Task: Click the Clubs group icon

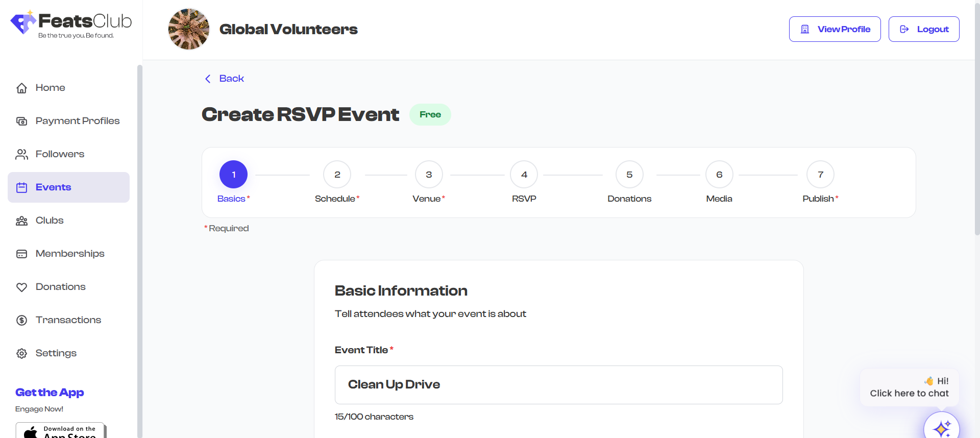Action: (x=21, y=221)
